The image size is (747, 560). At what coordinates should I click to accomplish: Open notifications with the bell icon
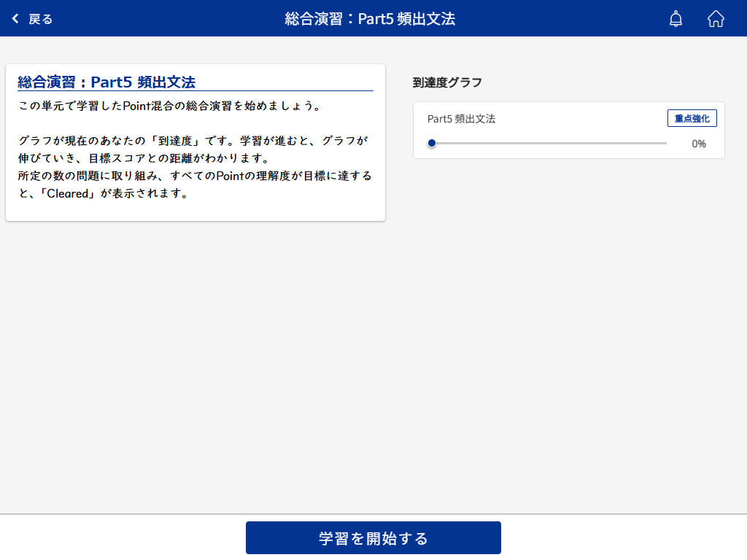pyautogui.click(x=676, y=19)
